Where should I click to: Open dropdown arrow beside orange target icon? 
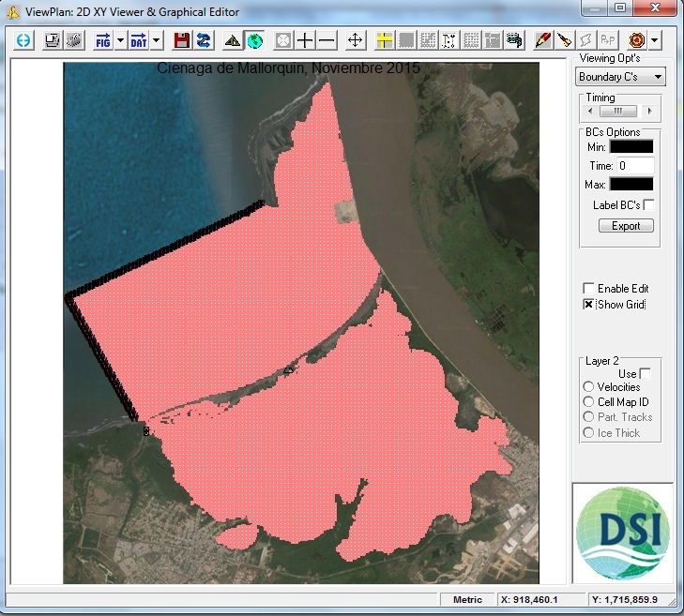coord(654,40)
